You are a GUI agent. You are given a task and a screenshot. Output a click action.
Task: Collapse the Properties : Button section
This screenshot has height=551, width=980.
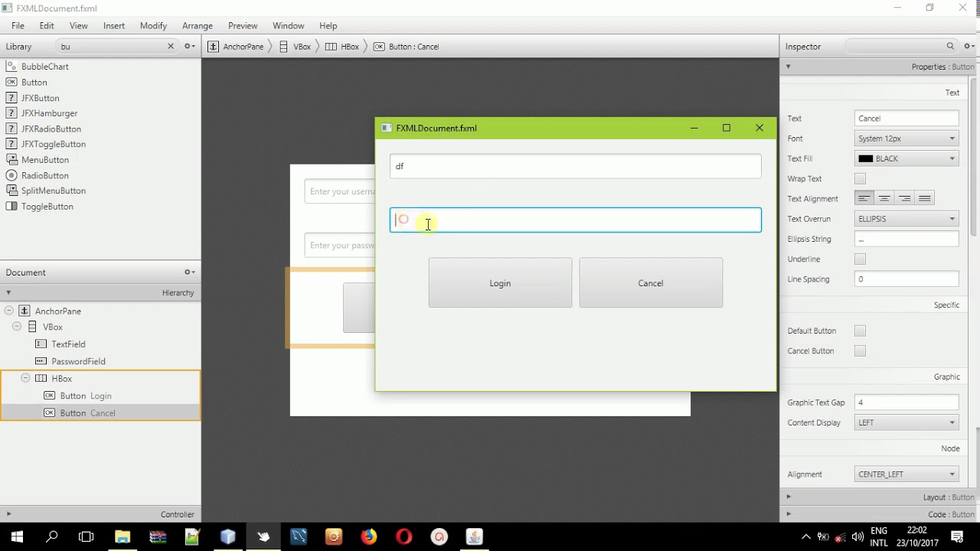788,67
